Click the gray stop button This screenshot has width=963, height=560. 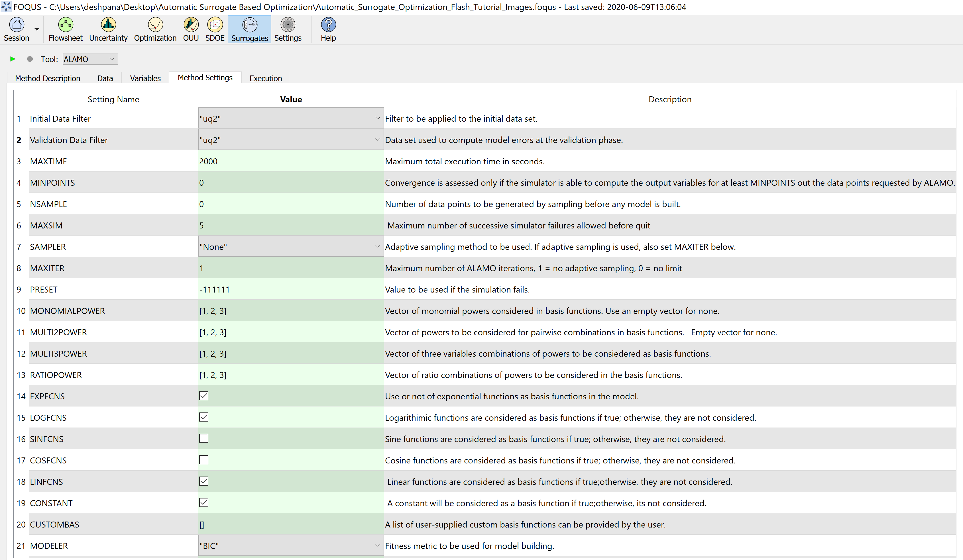[30, 59]
